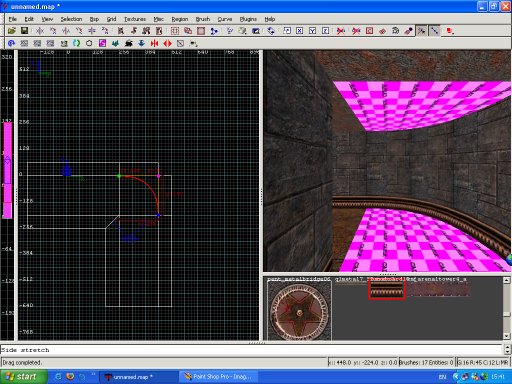Click the red square patch bounding box icon
This screenshot has height=384, width=512.
coord(369,31)
